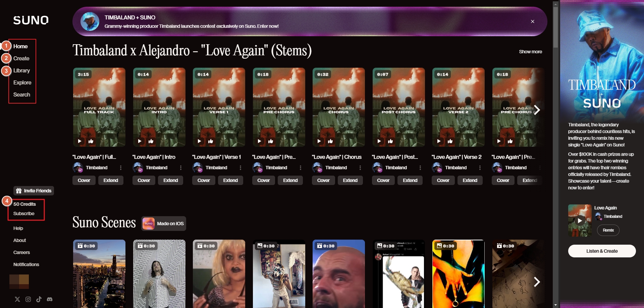Open the Made on iOS Suno app icon
This screenshot has height=308, width=644.
tap(149, 224)
